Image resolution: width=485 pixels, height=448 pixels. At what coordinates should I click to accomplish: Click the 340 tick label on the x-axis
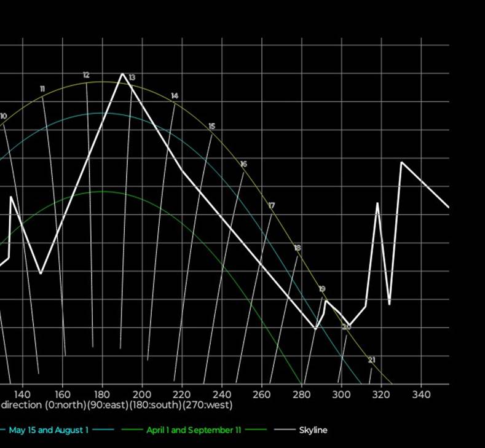coord(421,394)
